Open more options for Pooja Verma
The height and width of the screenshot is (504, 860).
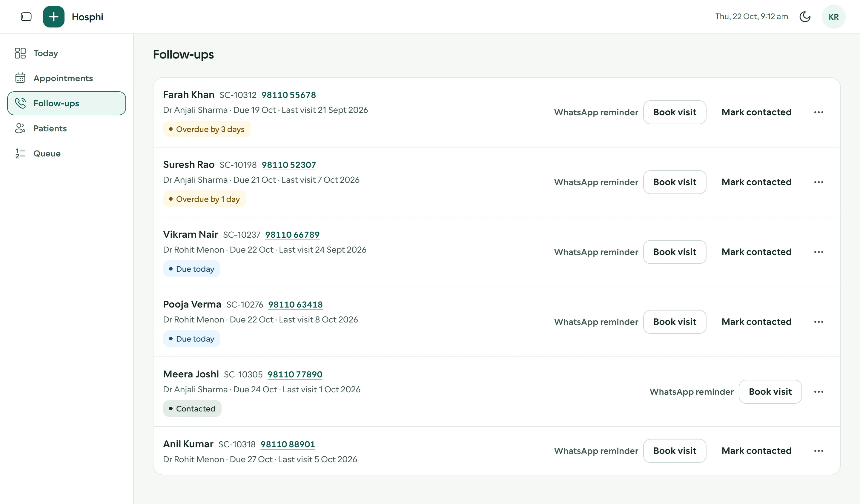(x=818, y=322)
